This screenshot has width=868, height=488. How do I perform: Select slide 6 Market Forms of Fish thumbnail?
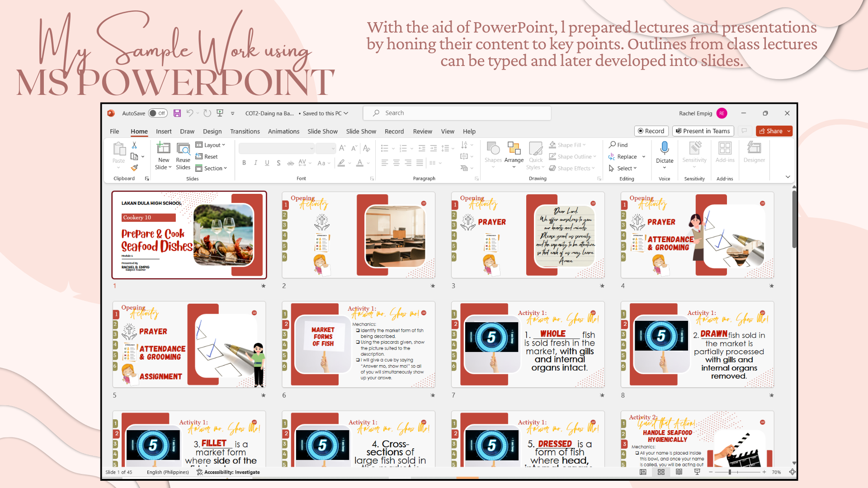pos(359,345)
